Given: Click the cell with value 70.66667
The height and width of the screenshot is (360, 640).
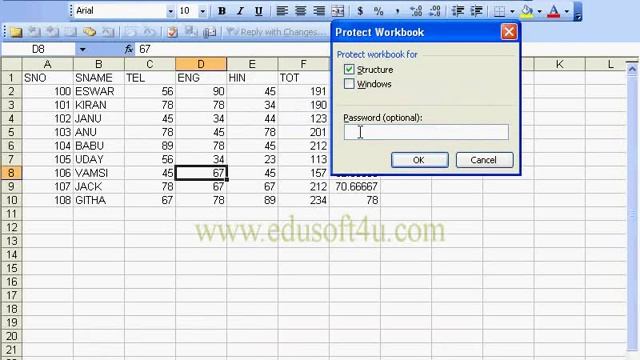Looking at the screenshot, I should pyautogui.click(x=355, y=187).
